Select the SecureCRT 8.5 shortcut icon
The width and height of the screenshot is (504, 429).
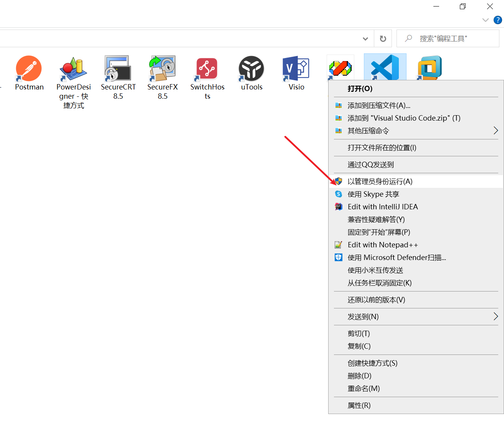118,68
